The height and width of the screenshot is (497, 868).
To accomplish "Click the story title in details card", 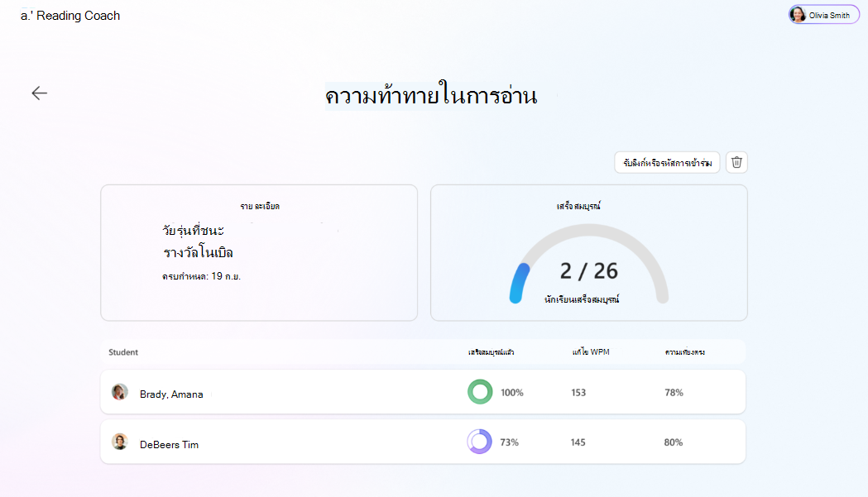I will (x=198, y=241).
